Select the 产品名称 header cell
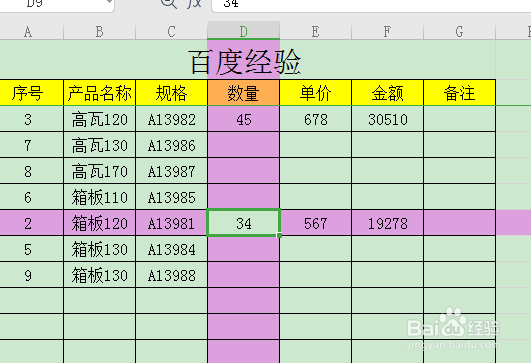Image resolution: width=531 pixels, height=363 pixels. 99,93
